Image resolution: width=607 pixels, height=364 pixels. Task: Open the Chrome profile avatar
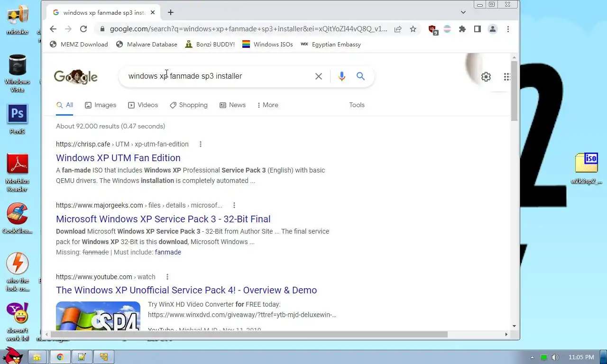point(493,29)
